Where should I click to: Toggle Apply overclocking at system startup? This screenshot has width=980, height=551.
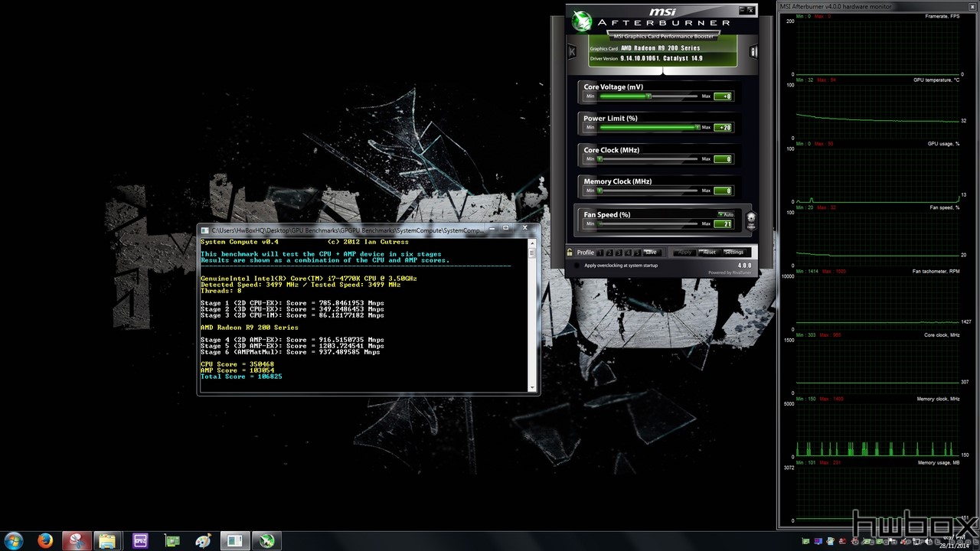[x=577, y=266]
